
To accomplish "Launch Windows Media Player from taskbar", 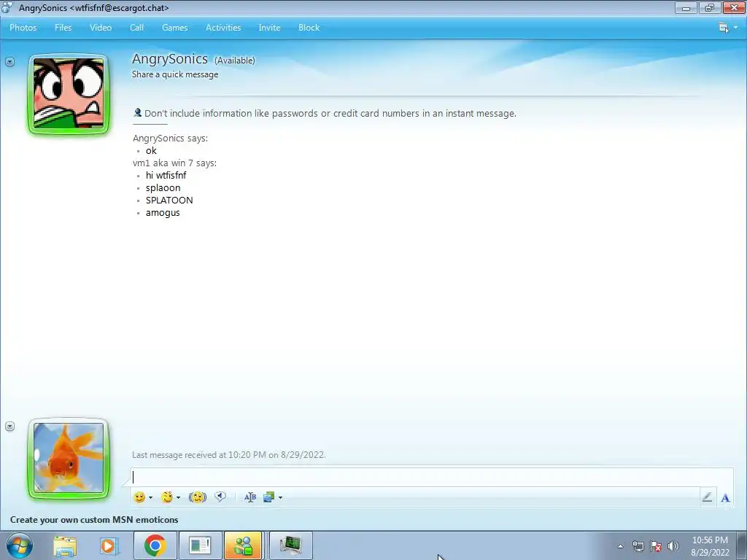I will [x=109, y=545].
